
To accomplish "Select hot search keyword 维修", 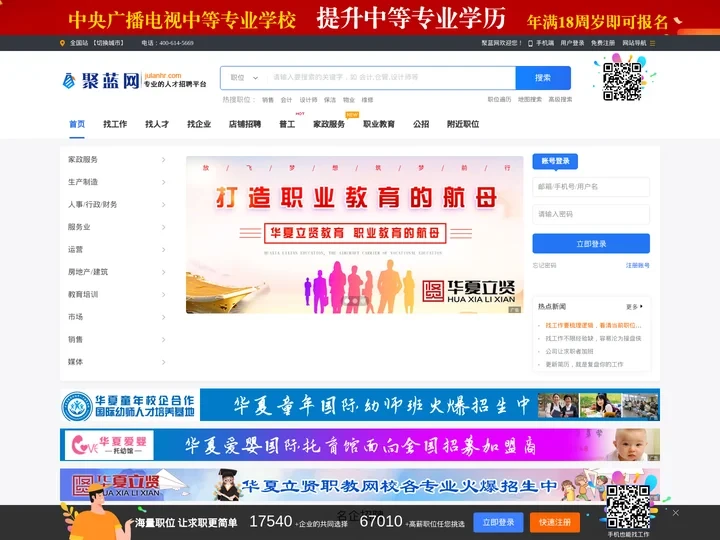I will click(x=367, y=100).
